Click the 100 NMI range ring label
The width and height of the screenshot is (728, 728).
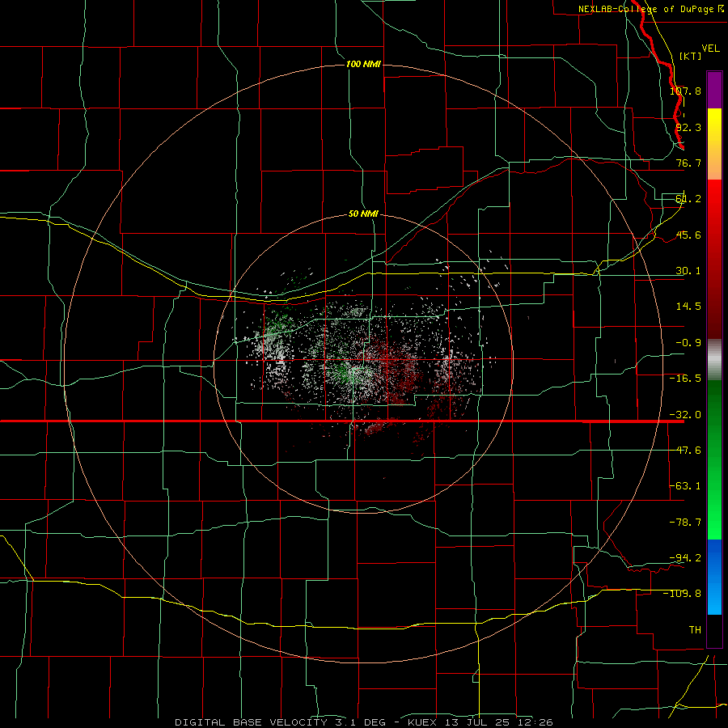tap(363, 64)
